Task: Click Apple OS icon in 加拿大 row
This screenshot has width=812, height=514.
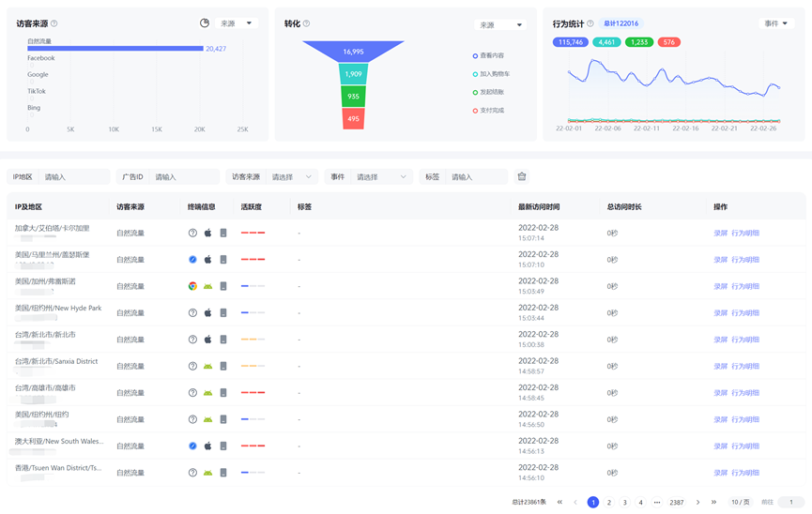Action: point(207,233)
